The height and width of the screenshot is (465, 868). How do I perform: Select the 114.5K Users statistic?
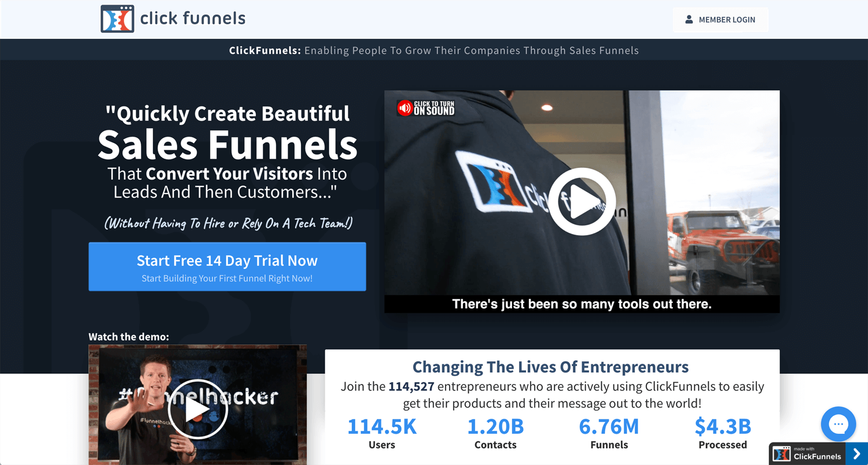tap(382, 433)
